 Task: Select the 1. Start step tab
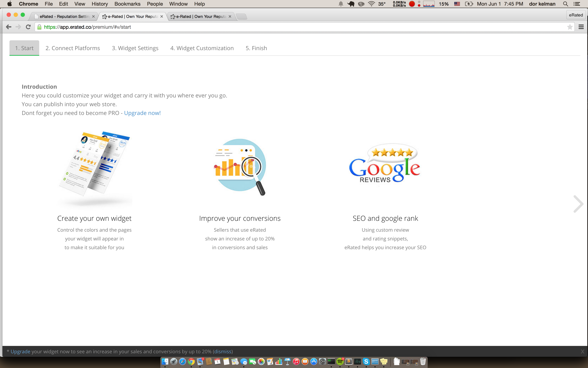point(24,48)
